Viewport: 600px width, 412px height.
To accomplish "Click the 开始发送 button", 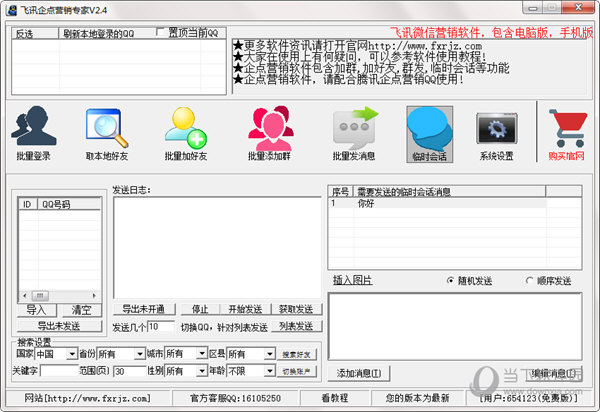I will point(245,309).
